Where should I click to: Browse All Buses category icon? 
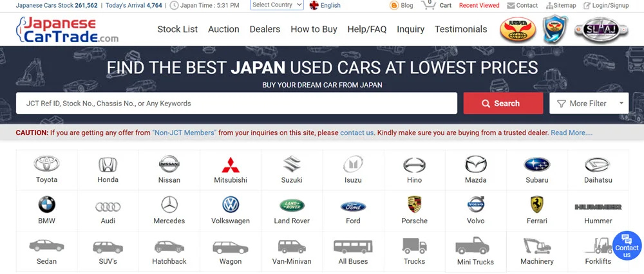353,246
